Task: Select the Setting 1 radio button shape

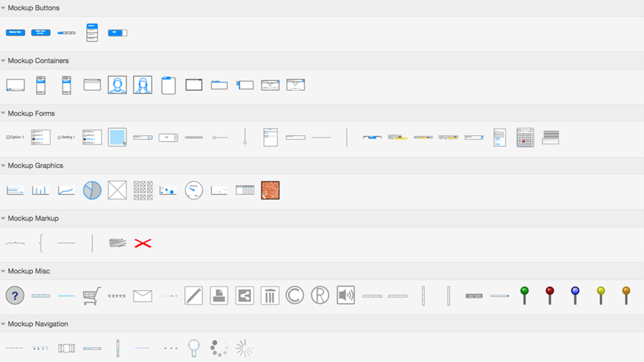Action: (x=66, y=137)
